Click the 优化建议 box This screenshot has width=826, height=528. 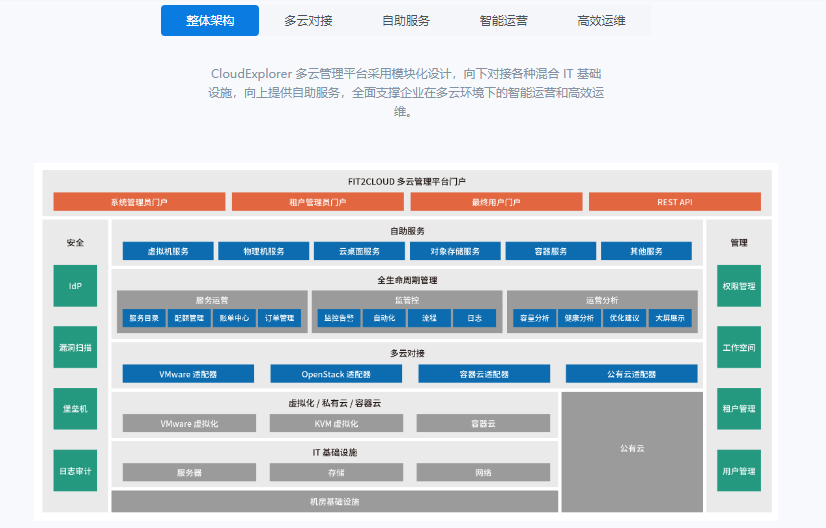tap(625, 318)
